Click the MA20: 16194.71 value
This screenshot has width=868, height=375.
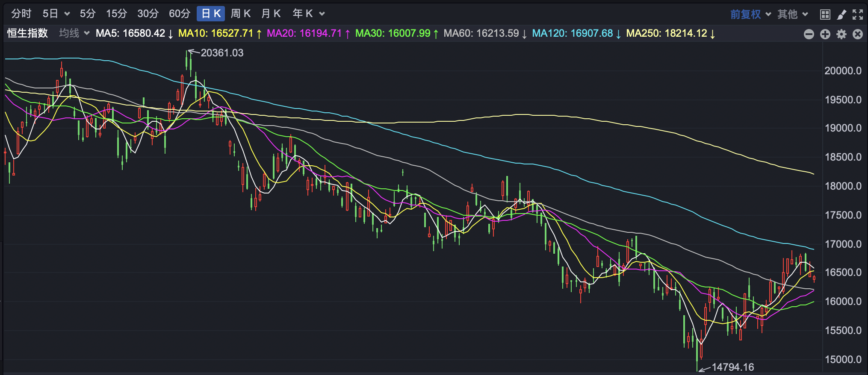[x=308, y=33]
